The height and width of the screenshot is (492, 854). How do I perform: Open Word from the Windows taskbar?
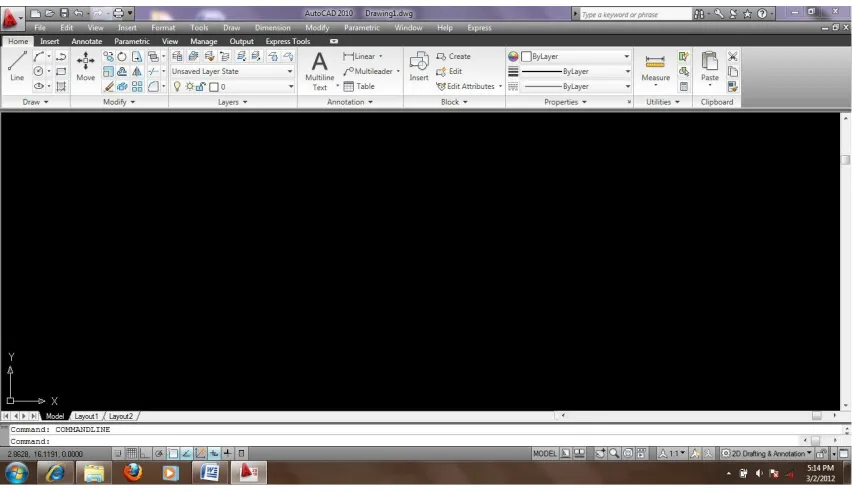tap(209, 472)
